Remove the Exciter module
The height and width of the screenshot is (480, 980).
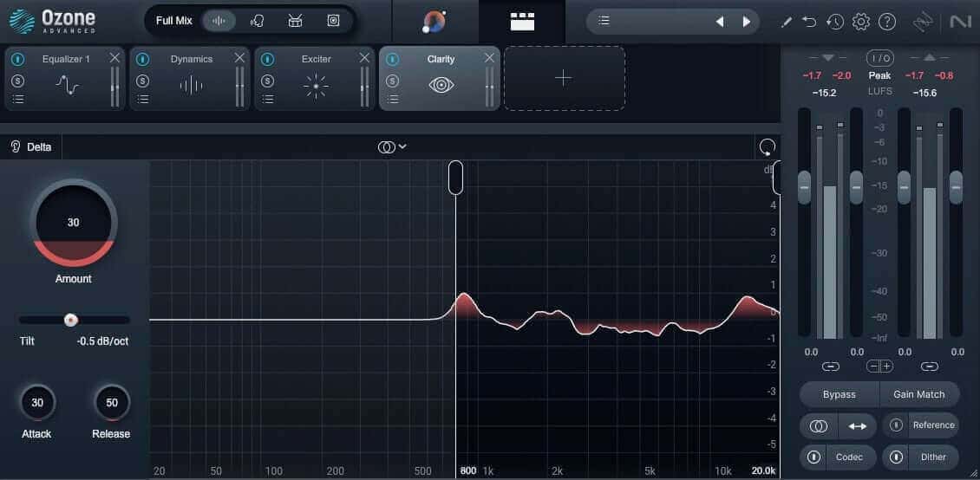pos(364,58)
